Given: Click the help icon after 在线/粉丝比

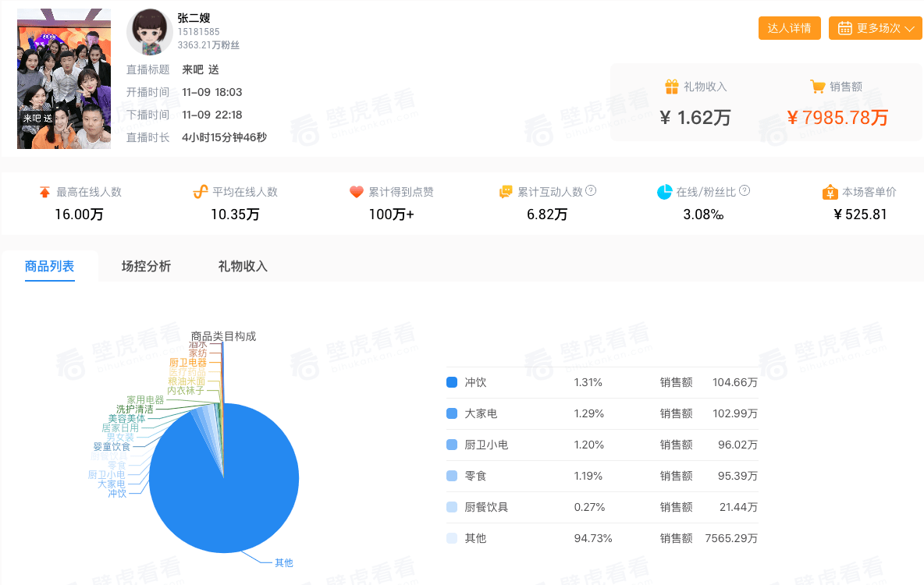Looking at the screenshot, I should pyautogui.click(x=745, y=191).
